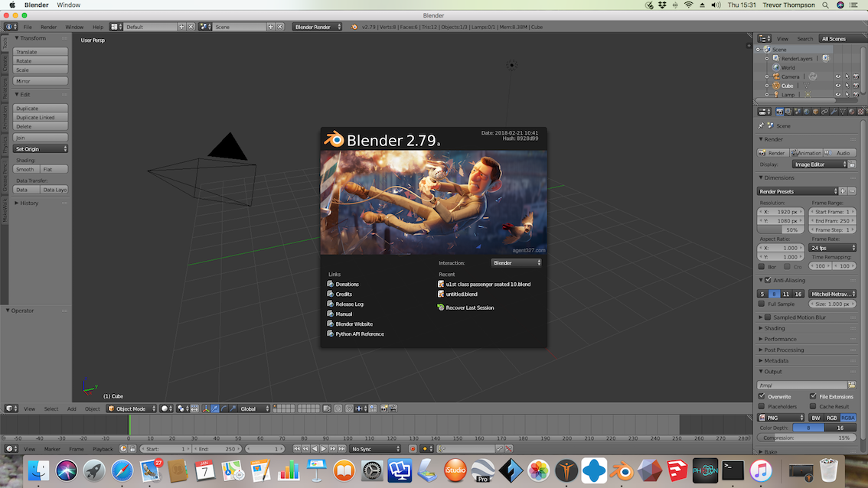This screenshot has height=488, width=868.
Task: Enable the Placeholders checkbox
Action: [x=762, y=406]
